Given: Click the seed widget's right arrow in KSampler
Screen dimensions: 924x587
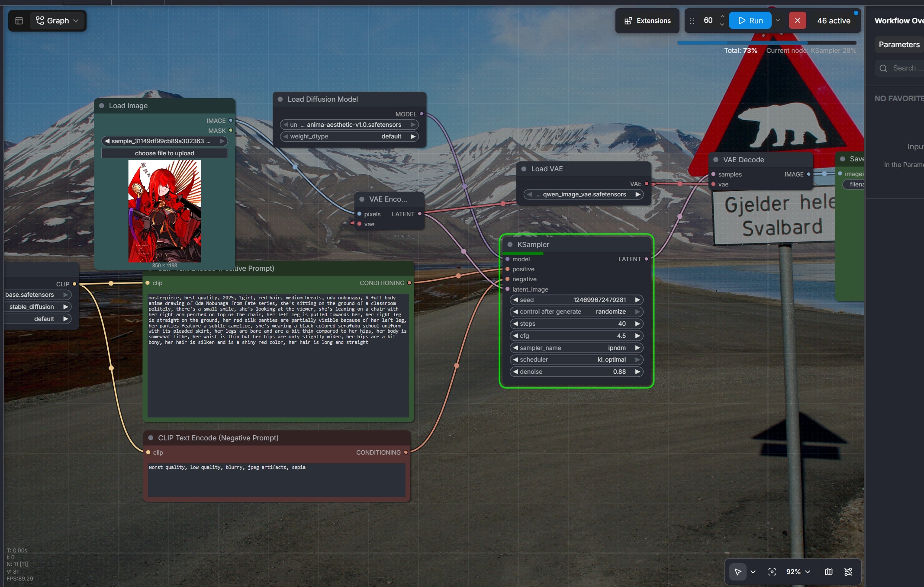Looking at the screenshot, I should (x=637, y=300).
